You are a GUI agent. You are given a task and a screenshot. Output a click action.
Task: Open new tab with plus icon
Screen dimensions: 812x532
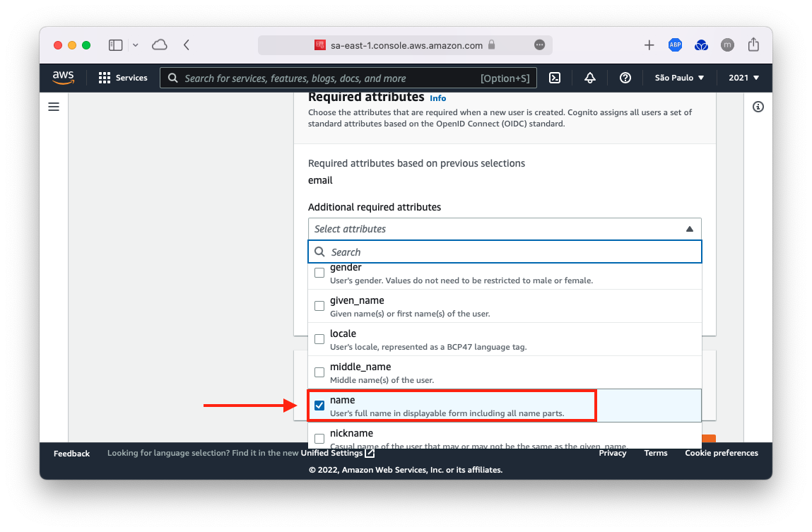[x=649, y=45]
